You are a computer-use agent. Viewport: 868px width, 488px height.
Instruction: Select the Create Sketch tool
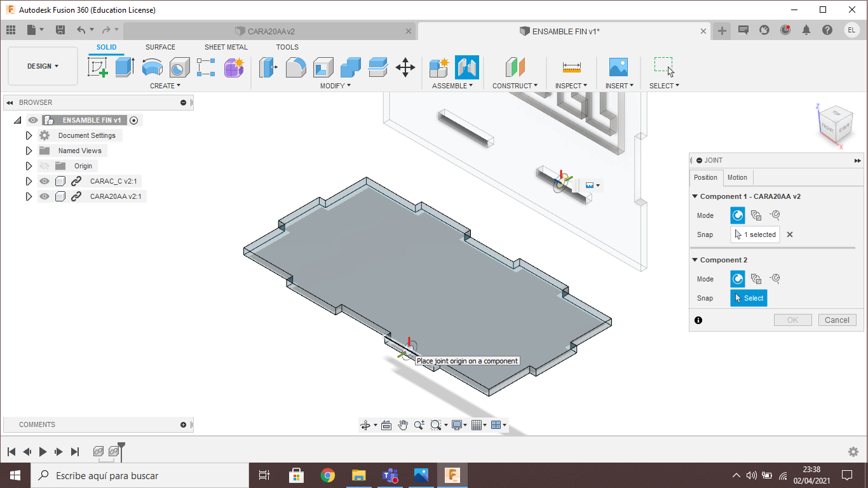click(x=97, y=67)
